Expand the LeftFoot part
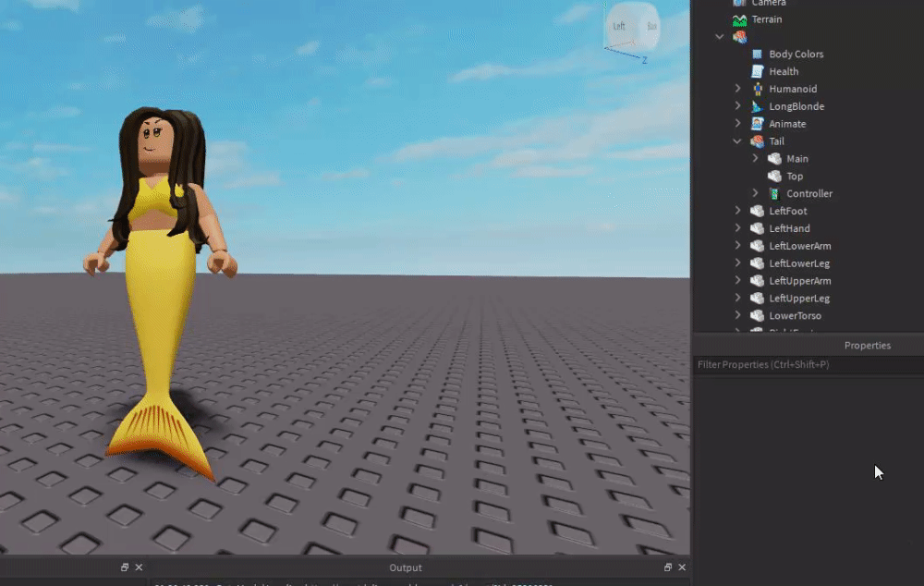The image size is (924, 586). coord(737,211)
